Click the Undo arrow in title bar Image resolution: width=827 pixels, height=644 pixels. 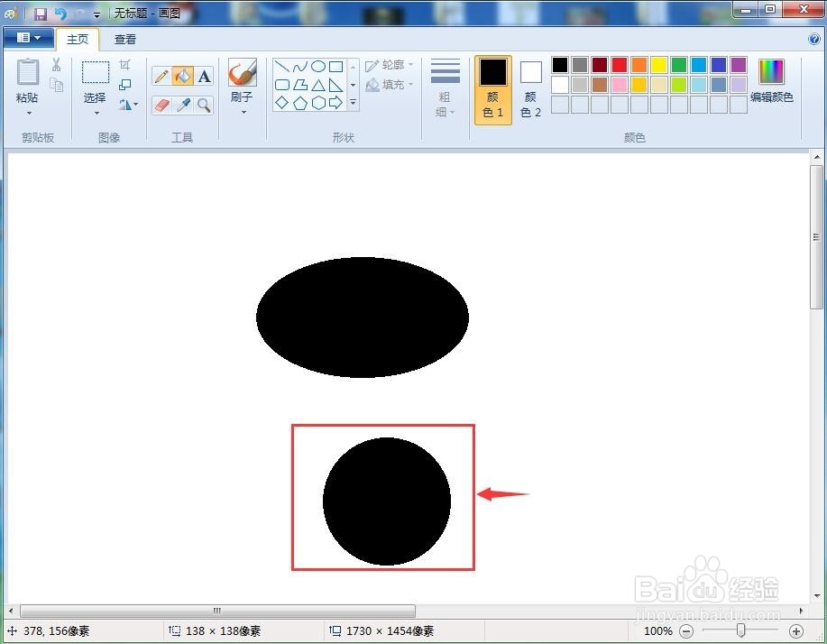click(60, 14)
